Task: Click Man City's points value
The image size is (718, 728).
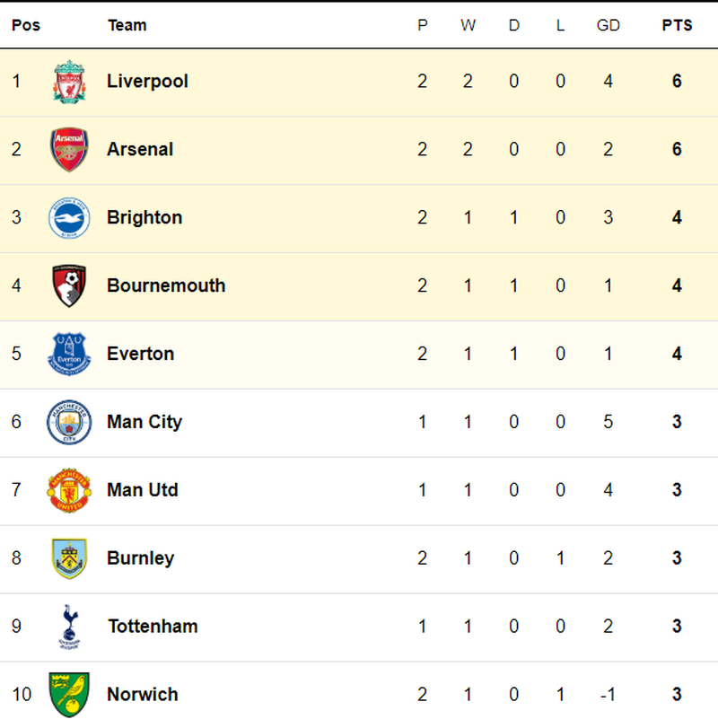Action: (677, 422)
